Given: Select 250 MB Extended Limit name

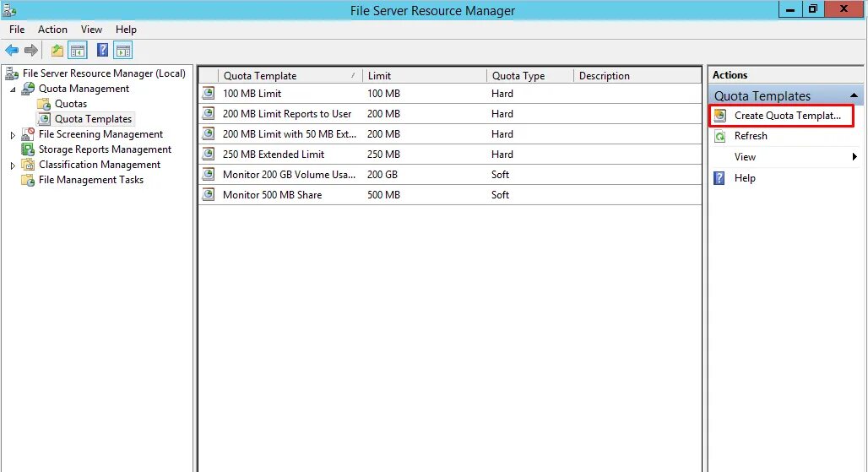Looking at the screenshot, I should pyautogui.click(x=274, y=154).
